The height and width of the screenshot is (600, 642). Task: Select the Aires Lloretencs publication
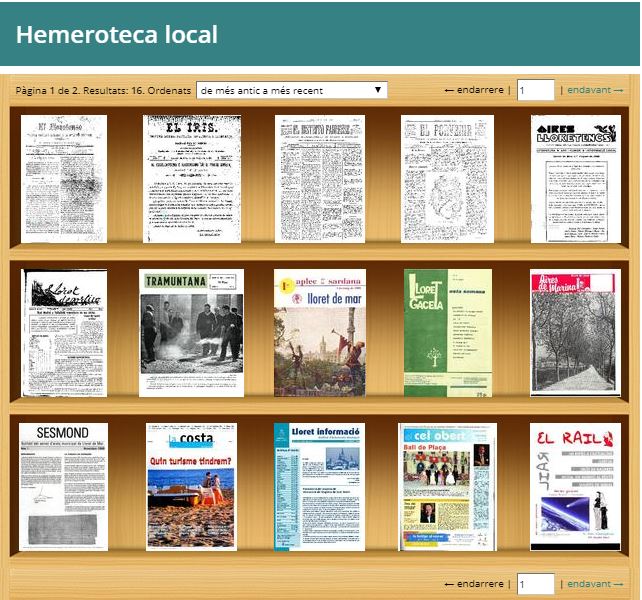click(x=576, y=178)
